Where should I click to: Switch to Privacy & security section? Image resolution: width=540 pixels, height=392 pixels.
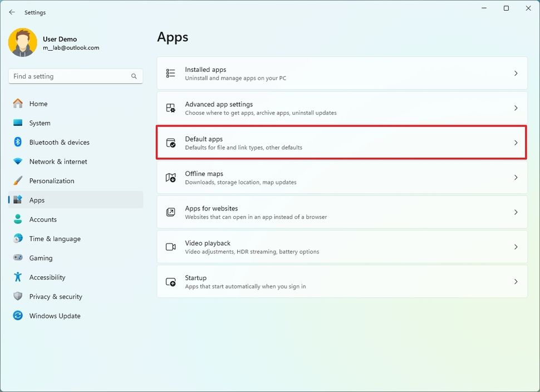click(56, 296)
